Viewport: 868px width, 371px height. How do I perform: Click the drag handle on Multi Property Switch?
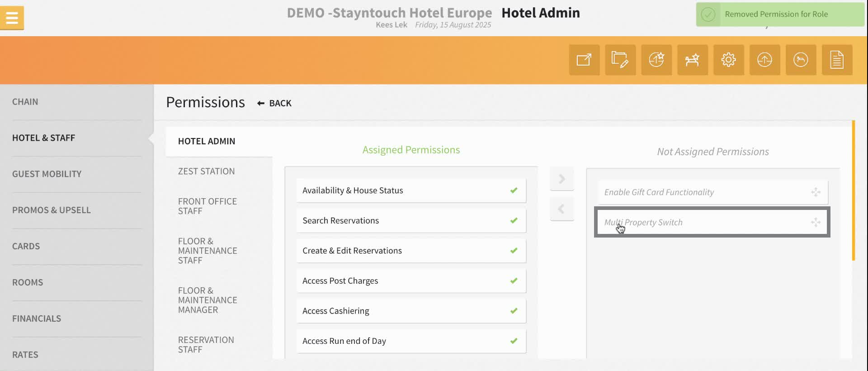pos(816,222)
